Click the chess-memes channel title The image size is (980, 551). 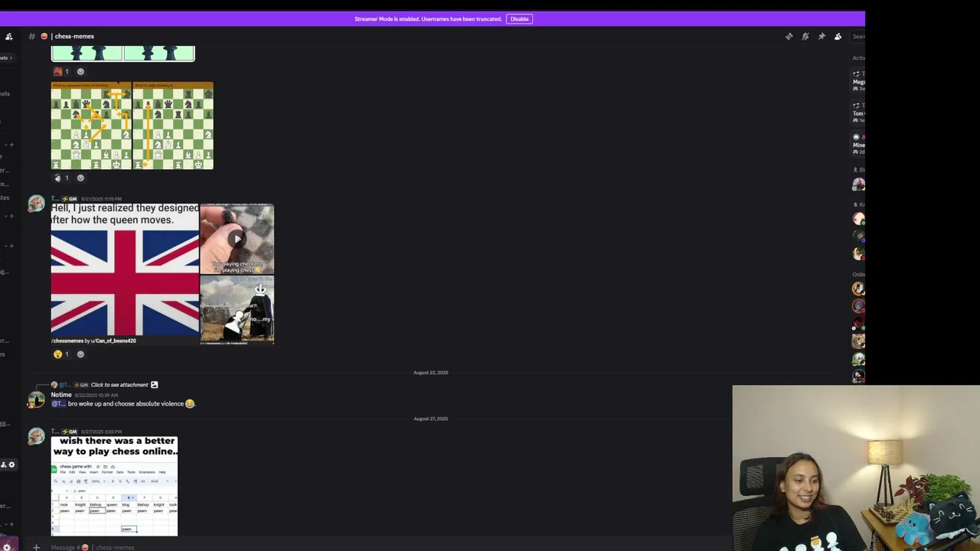pyautogui.click(x=73, y=36)
